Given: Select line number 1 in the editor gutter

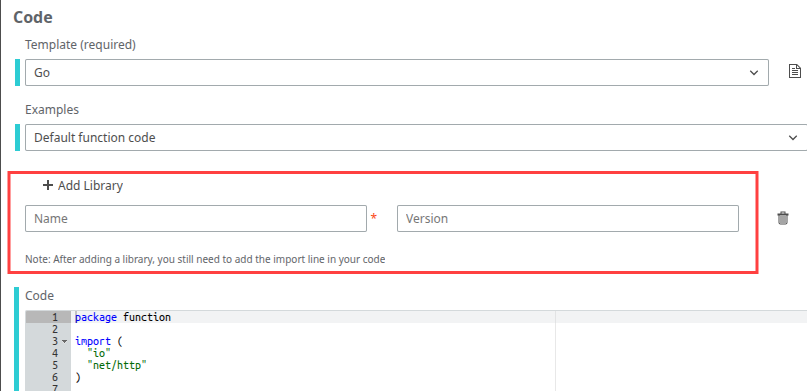Looking at the screenshot, I should (x=55, y=317).
